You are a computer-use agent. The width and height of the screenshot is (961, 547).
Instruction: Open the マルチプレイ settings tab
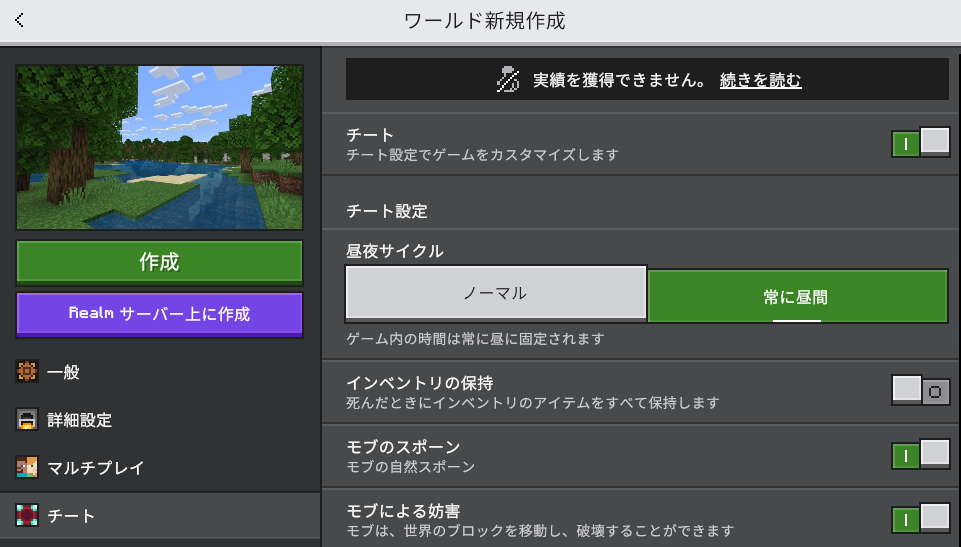click(161, 467)
